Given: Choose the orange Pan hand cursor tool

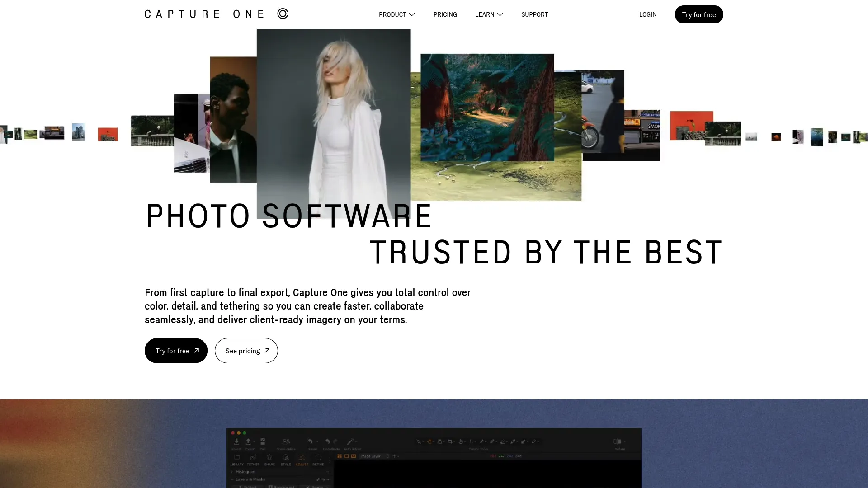Looking at the screenshot, I should (430, 441).
